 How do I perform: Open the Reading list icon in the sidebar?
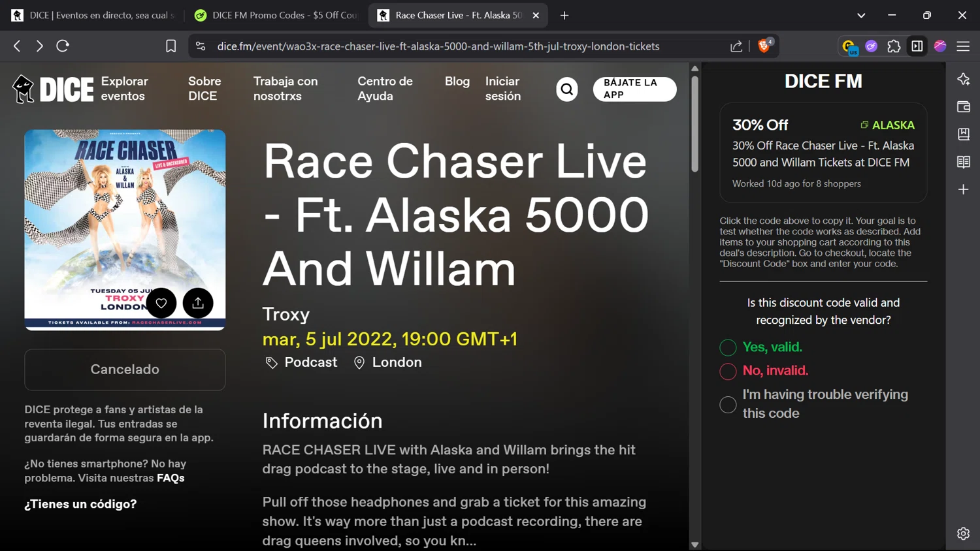tap(963, 162)
